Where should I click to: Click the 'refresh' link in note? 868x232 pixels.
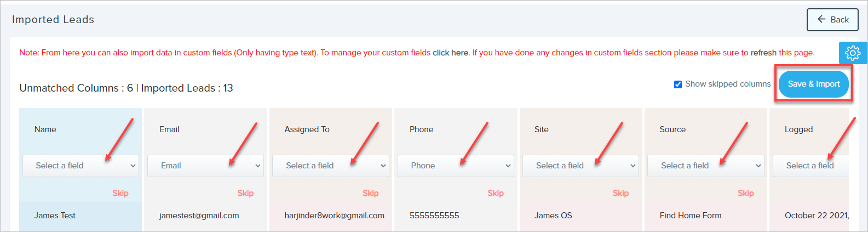tap(763, 53)
